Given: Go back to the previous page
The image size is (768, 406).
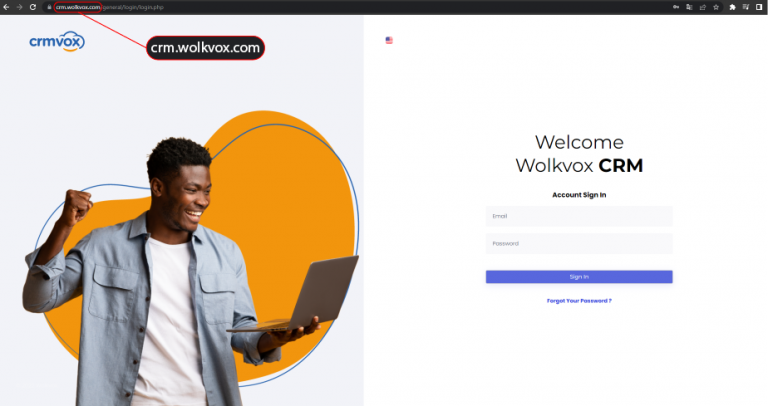Looking at the screenshot, I should (6, 7).
